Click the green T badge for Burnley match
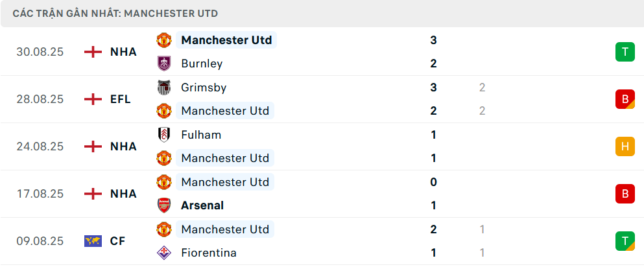Screen dimensions: 644x267 625,52
